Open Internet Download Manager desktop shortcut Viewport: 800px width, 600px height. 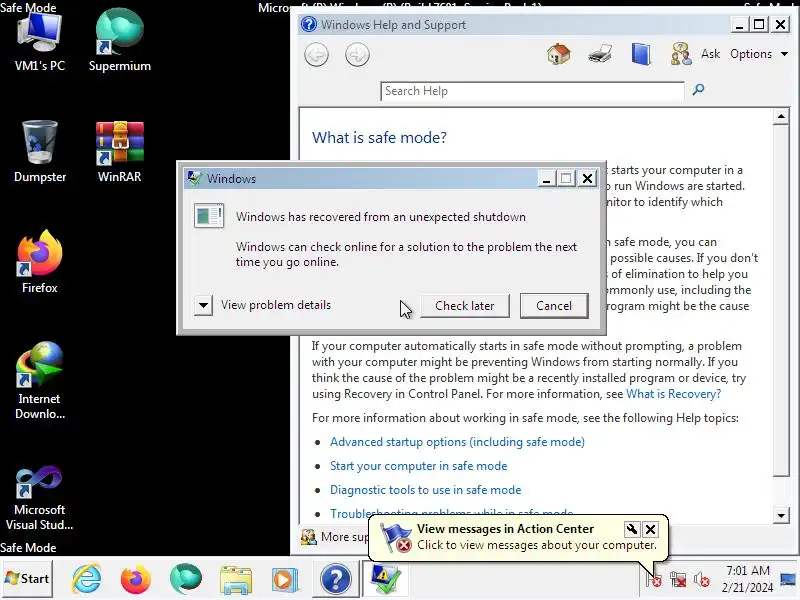[x=40, y=380]
